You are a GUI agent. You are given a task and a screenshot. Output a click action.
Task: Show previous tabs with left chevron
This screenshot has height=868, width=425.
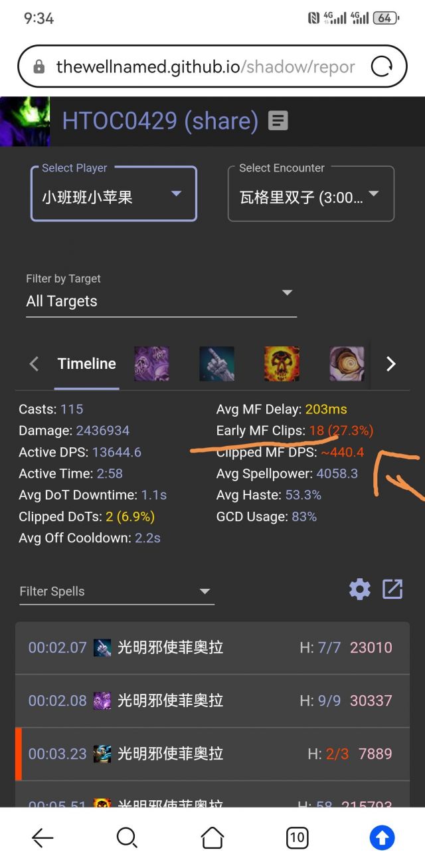tap(35, 364)
